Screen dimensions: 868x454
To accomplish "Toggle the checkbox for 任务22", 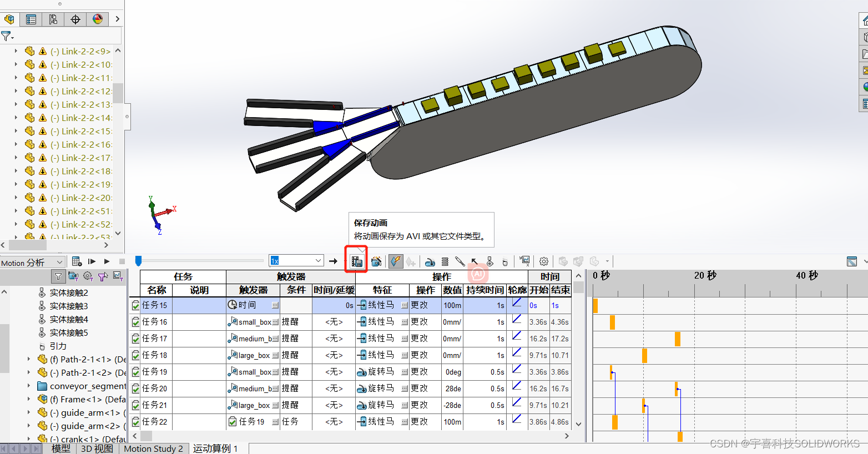I will [x=135, y=422].
